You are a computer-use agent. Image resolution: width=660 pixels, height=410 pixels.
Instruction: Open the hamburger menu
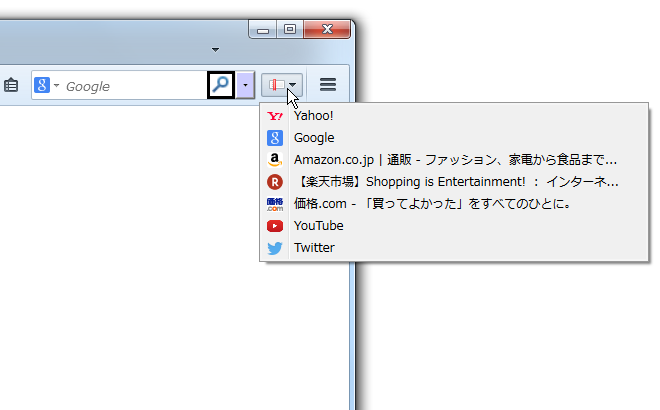tap(328, 85)
